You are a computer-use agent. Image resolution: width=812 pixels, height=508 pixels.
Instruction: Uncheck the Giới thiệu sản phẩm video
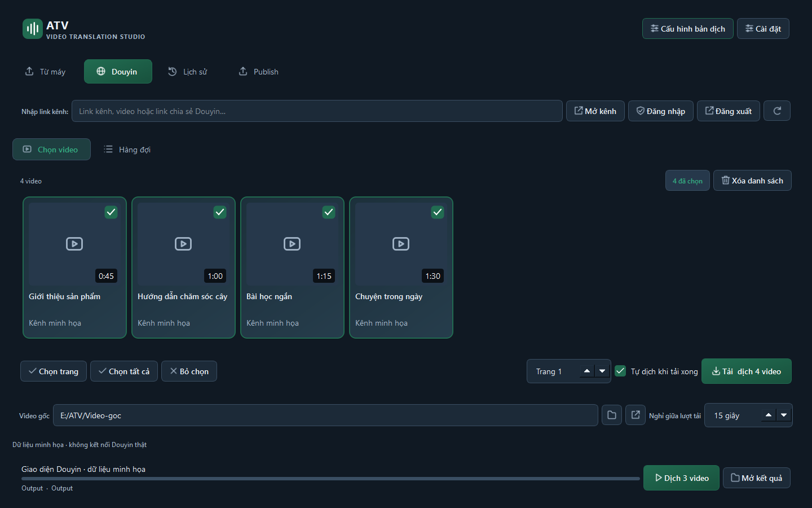tap(111, 212)
